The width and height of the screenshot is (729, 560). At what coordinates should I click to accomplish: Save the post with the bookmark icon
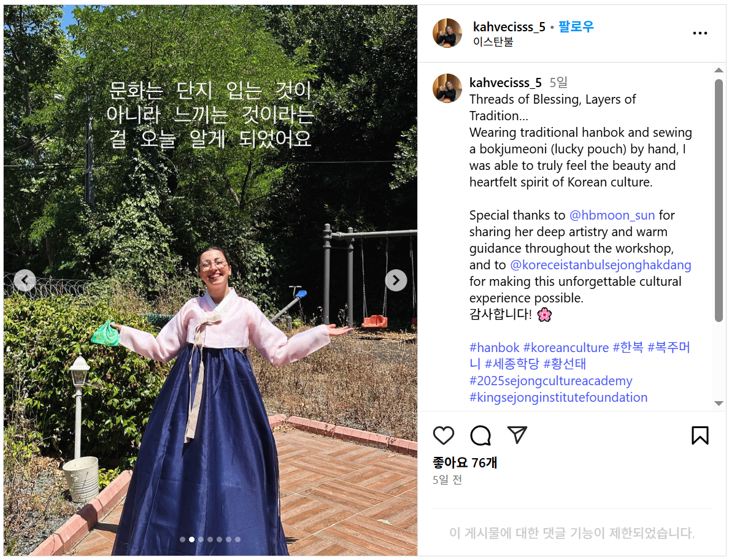(700, 435)
